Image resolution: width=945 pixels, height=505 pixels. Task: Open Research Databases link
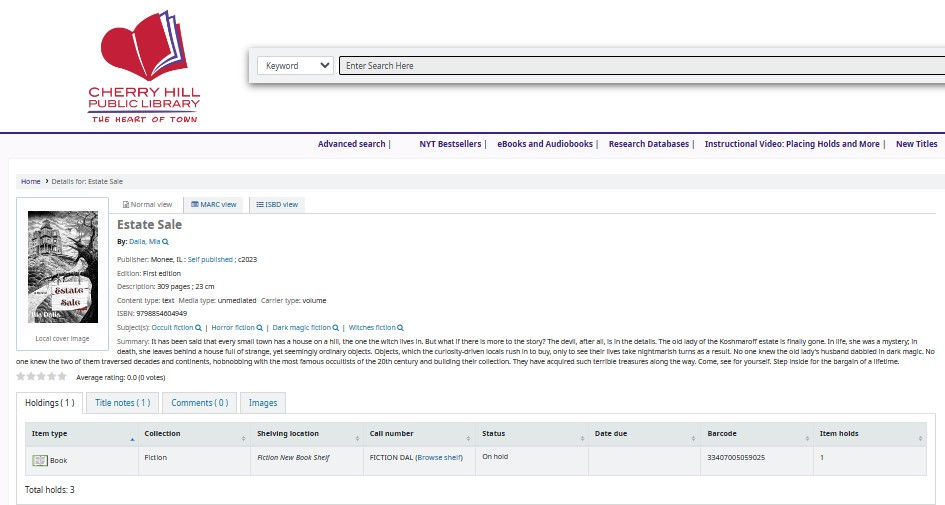point(648,144)
